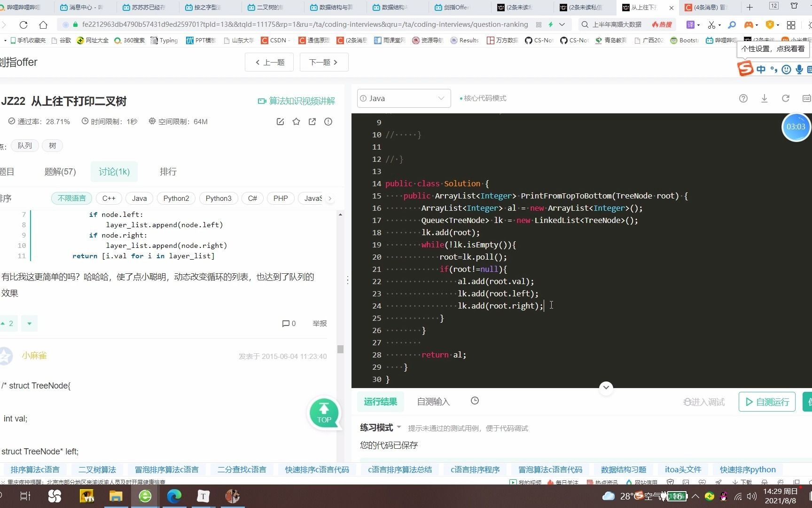The image size is (812, 508).
Task: Filter discussions by Java pill
Action: [139, 198]
